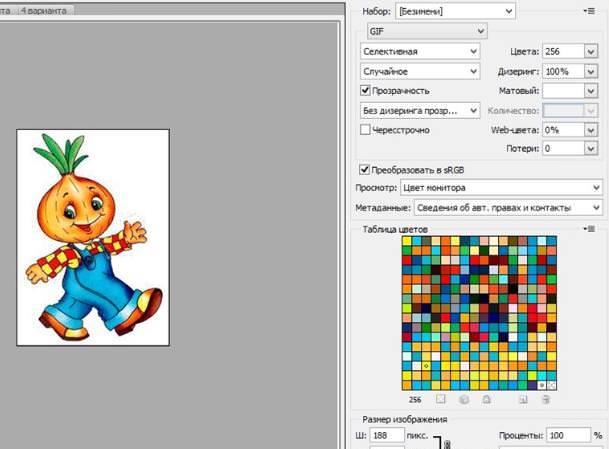Enable or disable the Прозрачность checkbox
This screenshot has width=609, height=449.
tap(365, 90)
